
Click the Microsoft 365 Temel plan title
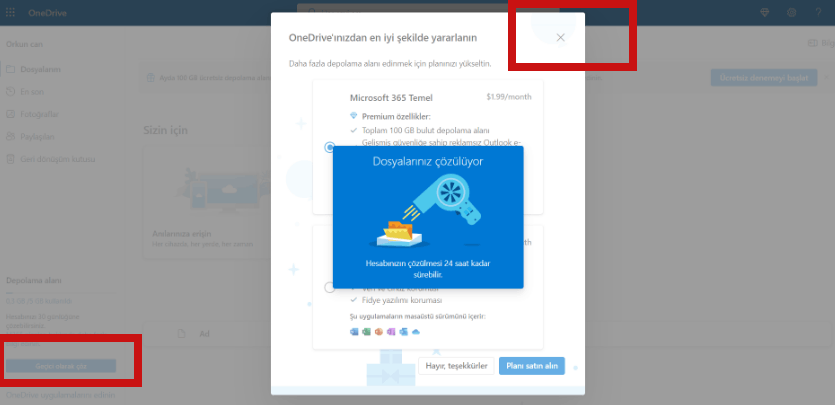click(391, 98)
